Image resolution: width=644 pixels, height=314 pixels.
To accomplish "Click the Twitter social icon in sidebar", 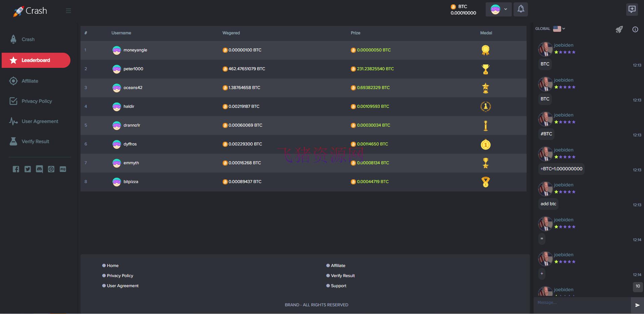I will (x=28, y=169).
